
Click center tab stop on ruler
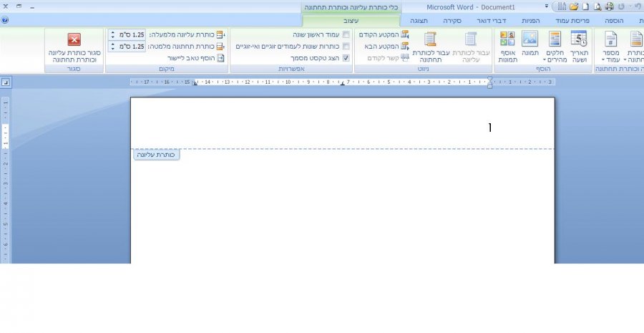pos(343,84)
